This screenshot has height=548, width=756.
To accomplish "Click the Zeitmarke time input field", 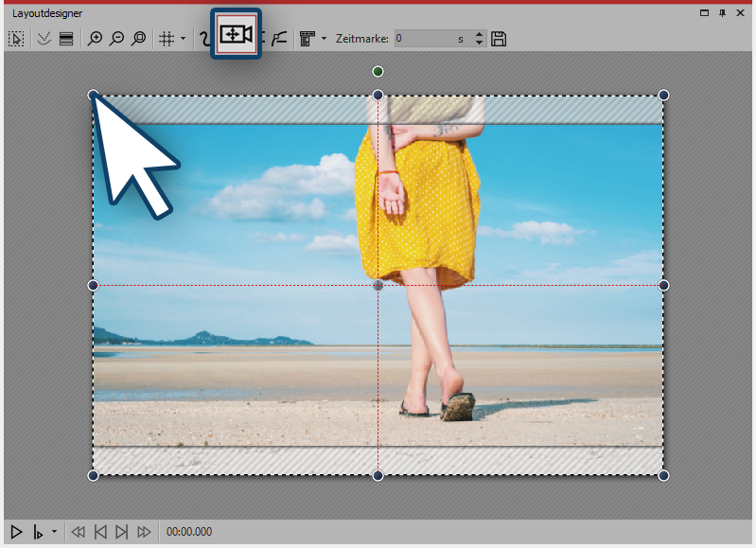I will [421, 39].
